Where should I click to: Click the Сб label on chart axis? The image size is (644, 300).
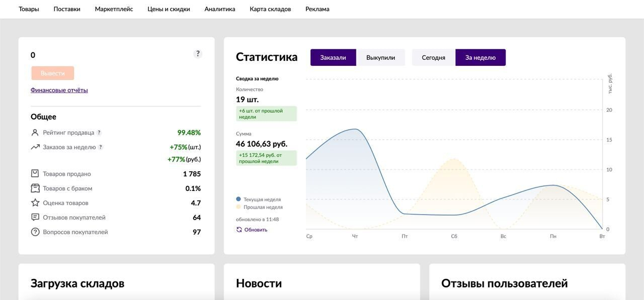click(x=454, y=236)
